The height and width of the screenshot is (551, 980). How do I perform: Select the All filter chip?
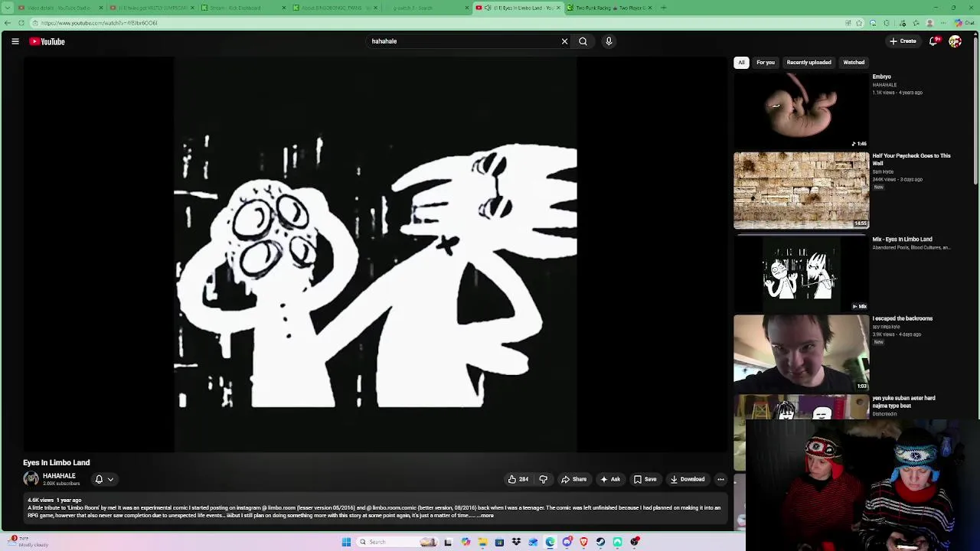(741, 63)
